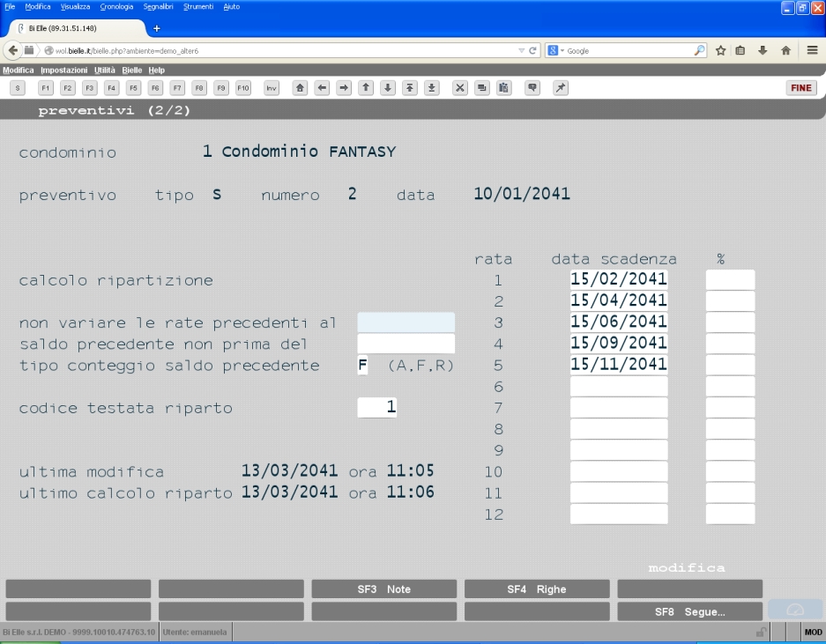Click the speech bubble comment icon
826x644 pixels.
532,88
